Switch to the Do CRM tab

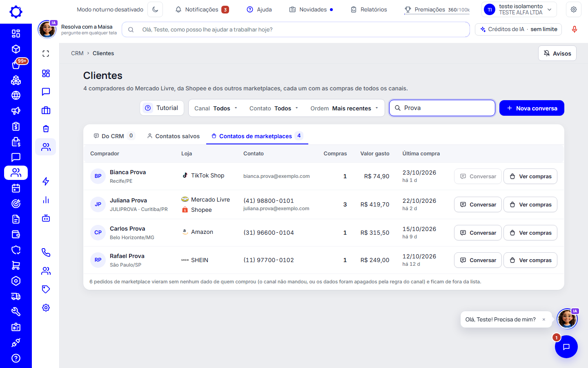tap(114, 136)
